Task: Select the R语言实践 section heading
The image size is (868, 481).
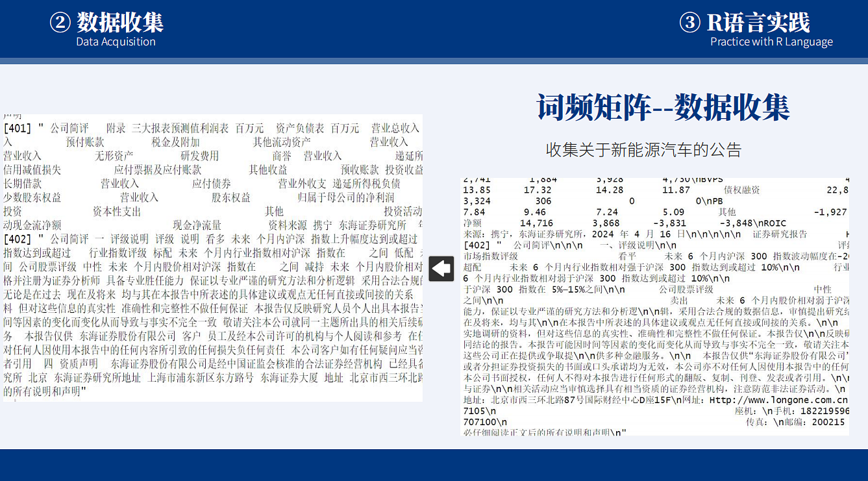Action: click(758, 23)
